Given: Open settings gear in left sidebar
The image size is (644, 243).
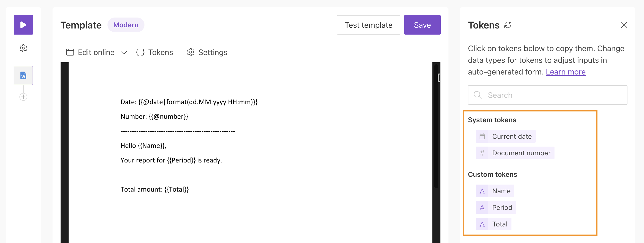Looking at the screenshot, I should coord(23,48).
